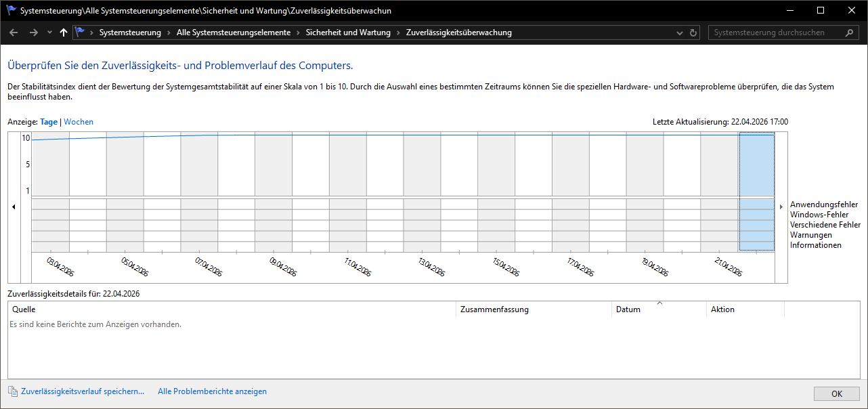Open Alle Systemsteuerungselemente breadcrumb
This screenshot has height=409, width=868.
[x=234, y=33]
